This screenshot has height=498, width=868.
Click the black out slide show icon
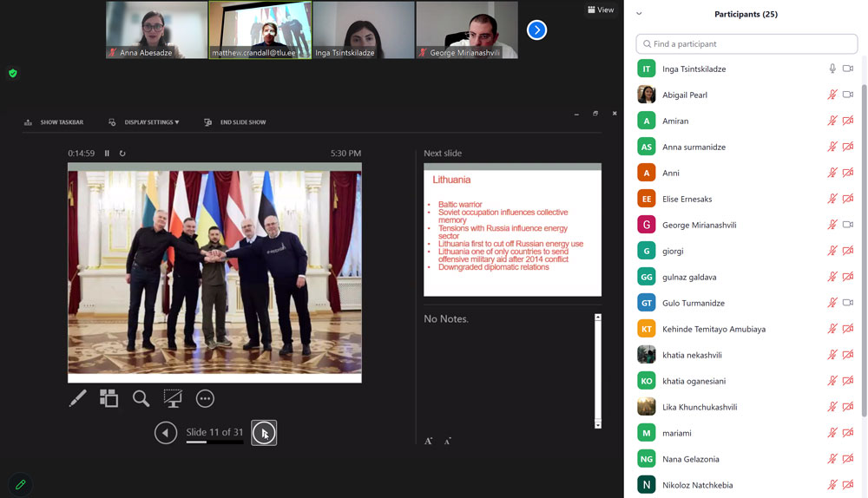tap(173, 398)
